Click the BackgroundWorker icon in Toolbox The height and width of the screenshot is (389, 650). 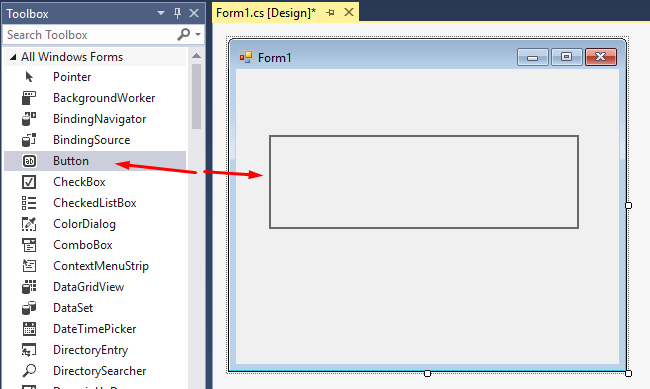click(29, 98)
